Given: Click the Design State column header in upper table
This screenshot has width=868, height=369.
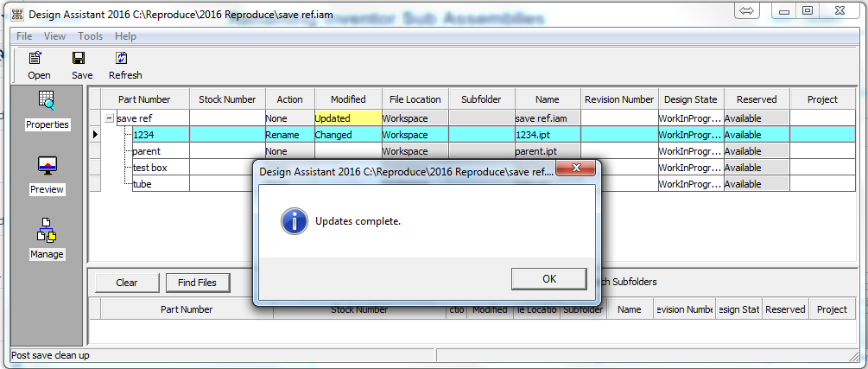Looking at the screenshot, I should 691,99.
